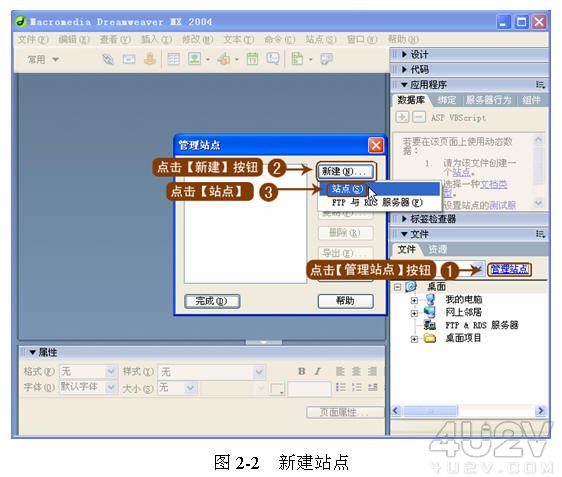
Task: Click the email link icon in toolbar
Action: coord(129,59)
